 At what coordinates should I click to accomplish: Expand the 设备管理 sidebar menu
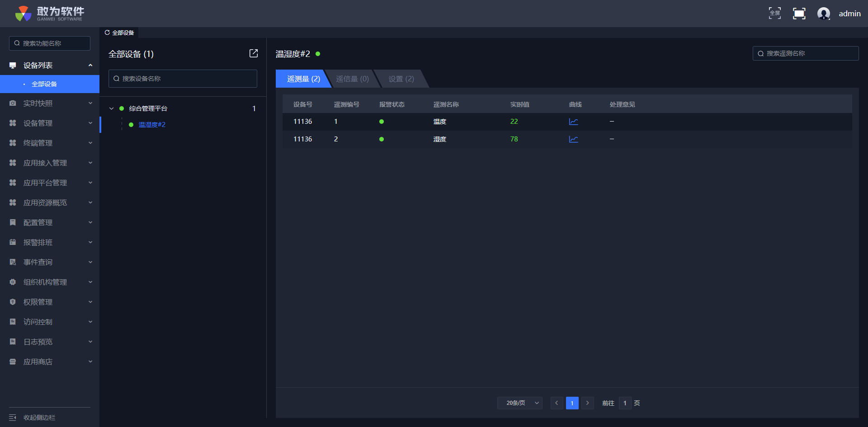50,123
